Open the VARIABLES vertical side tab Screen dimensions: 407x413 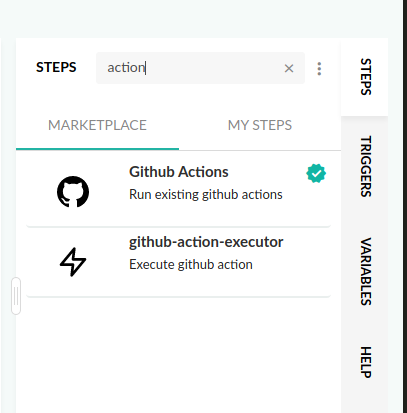[x=365, y=271]
